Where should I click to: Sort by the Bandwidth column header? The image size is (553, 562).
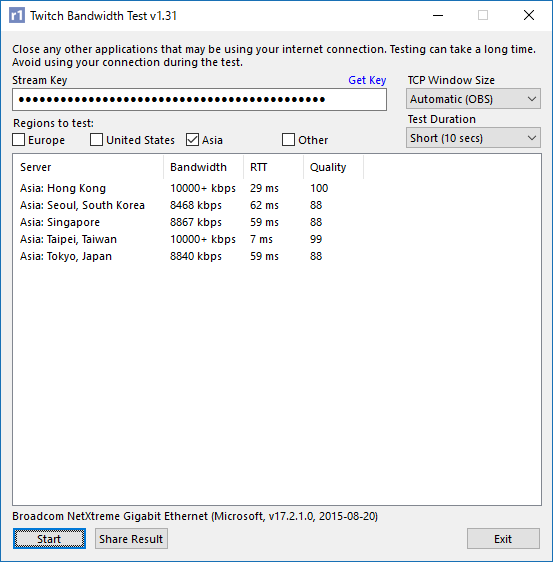click(204, 167)
